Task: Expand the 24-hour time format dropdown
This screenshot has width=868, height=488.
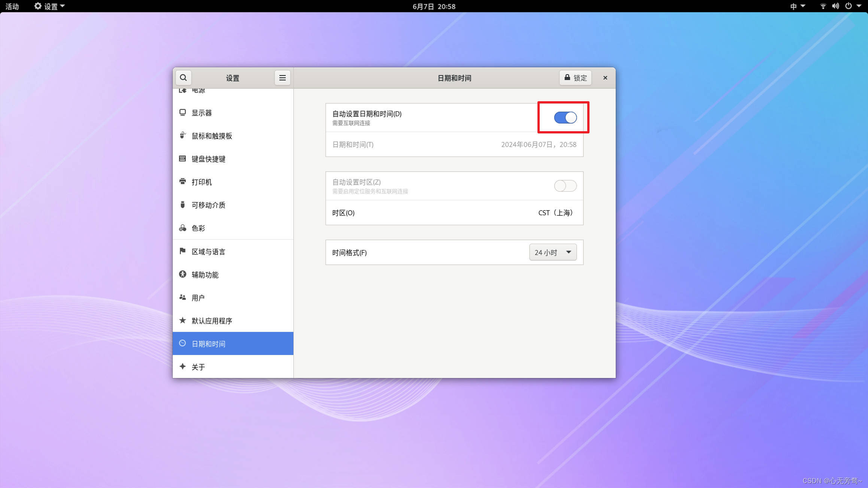Action: (x=553, y=252)
